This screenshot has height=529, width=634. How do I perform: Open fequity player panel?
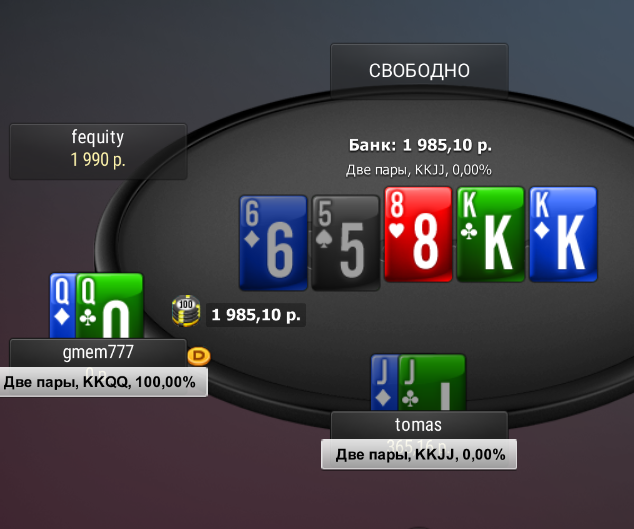click(98, 151)
